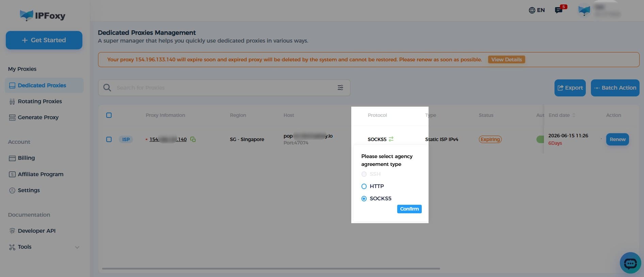Copy proxy info using green copy icon

tap(193, 139)
